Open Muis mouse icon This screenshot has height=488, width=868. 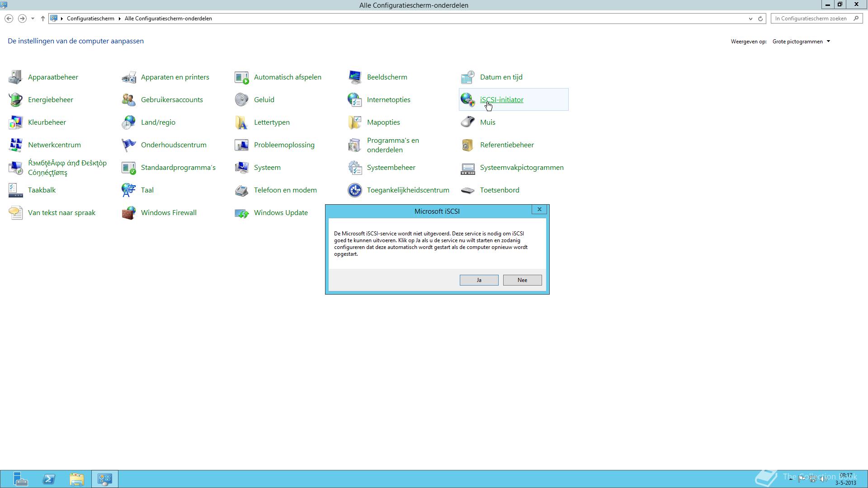(x=467, y=122)
